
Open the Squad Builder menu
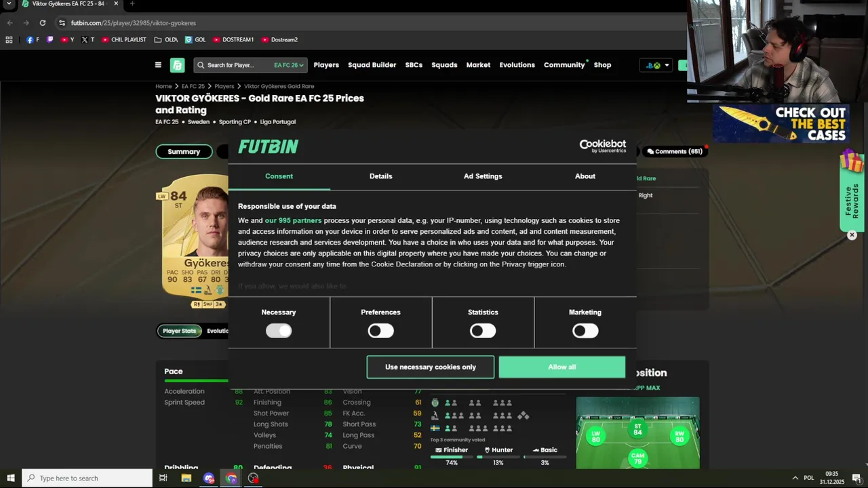pos(372,65)
